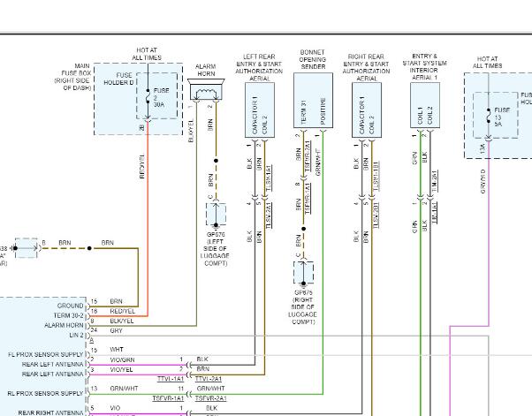
Task: Click the horizontal TTVL-2A1 connector reference
Action: click(209, 379)
